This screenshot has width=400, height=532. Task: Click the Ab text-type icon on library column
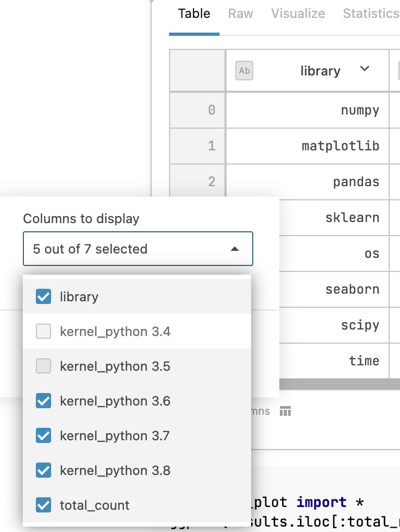pos(244,71)
